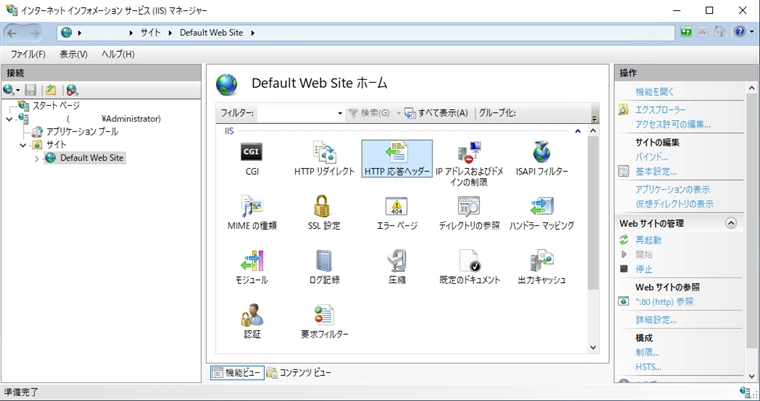The image size is (760, 401).
Task: Click the connect globe icon in 接続 toolbar
Action: point(9,90)
